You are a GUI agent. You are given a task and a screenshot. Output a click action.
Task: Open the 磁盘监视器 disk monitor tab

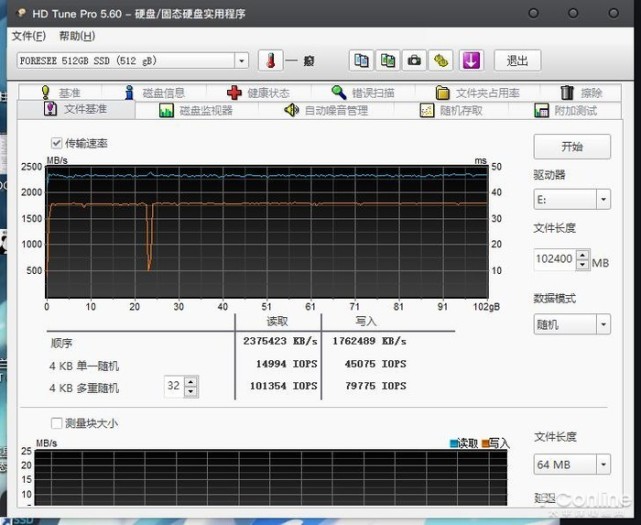pyautogui.click(x=196, y=110)
